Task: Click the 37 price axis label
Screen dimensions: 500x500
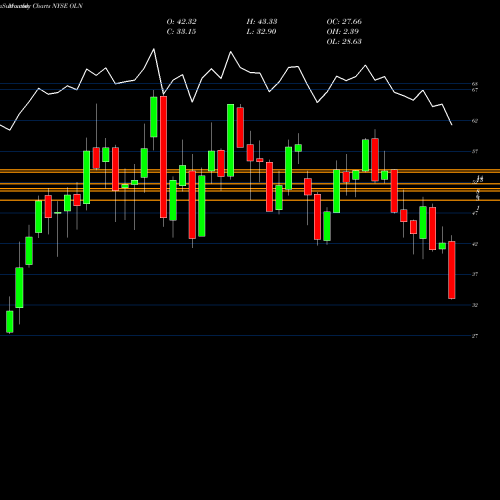Action: (475, 274)
